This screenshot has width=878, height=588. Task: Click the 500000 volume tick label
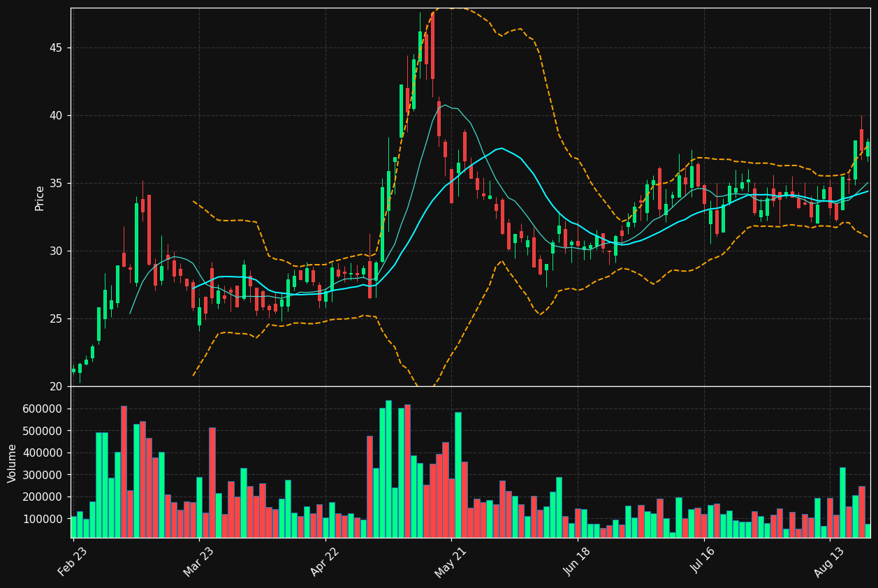tap(43, 431)
